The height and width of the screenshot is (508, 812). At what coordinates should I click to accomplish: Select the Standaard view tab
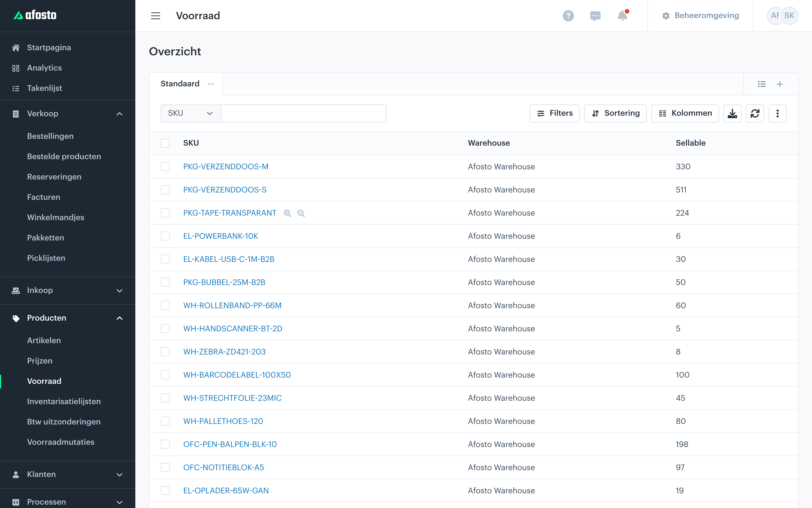click(x=180, y=84)
